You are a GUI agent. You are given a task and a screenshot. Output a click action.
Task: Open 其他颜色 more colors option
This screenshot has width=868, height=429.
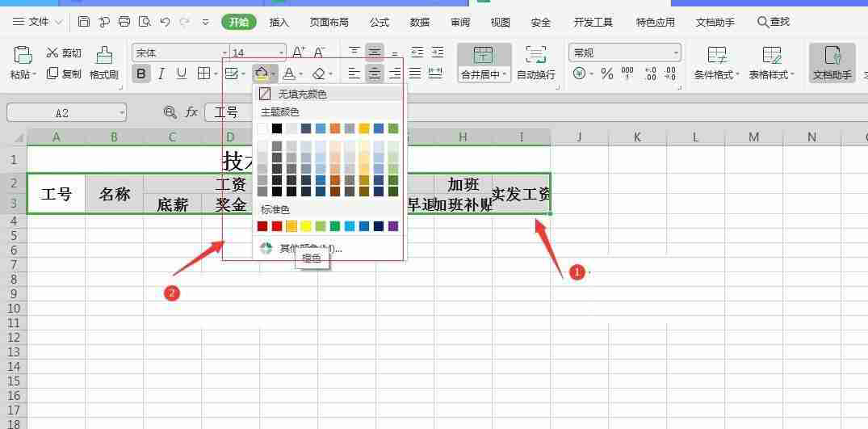pos(329,249)
